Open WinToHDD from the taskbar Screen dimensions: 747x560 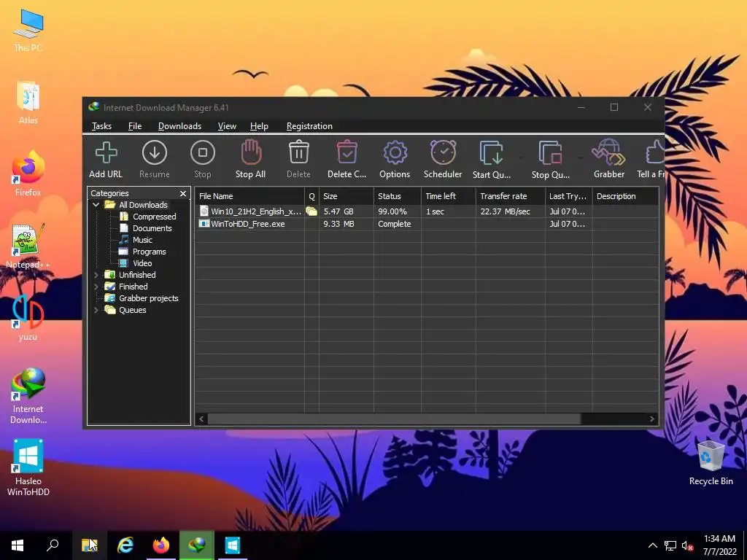coord(233,545)
